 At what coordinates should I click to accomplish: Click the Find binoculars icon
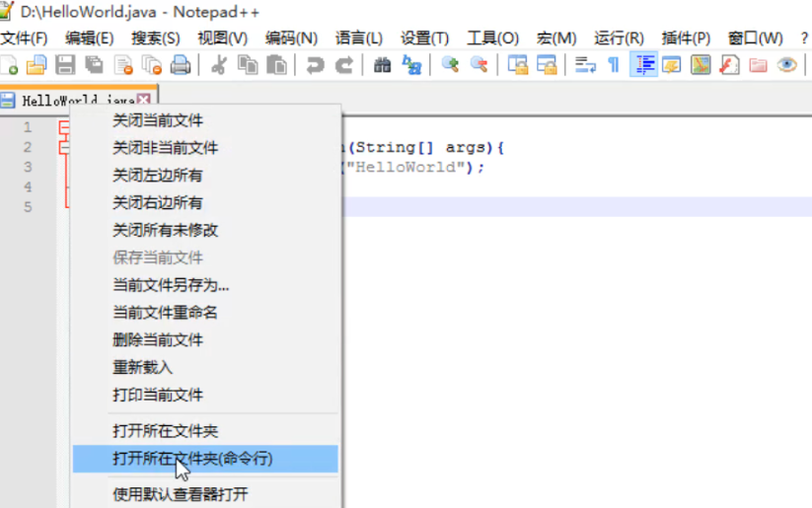(382, 65)
